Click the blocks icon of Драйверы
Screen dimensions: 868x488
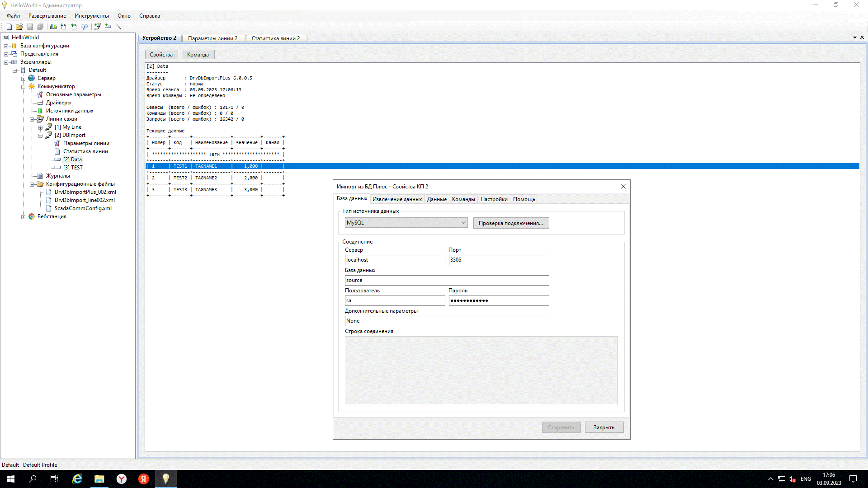coord(40,103)
